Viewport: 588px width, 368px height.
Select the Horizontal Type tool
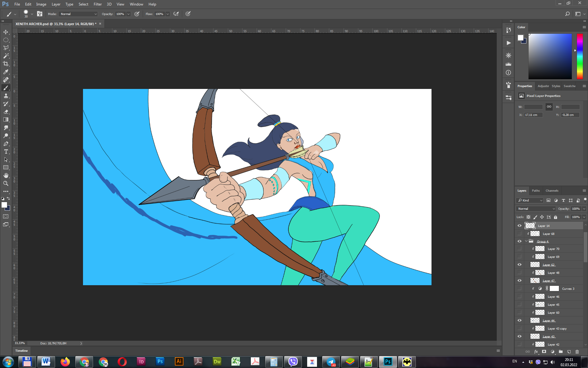[x=6, y=151]
